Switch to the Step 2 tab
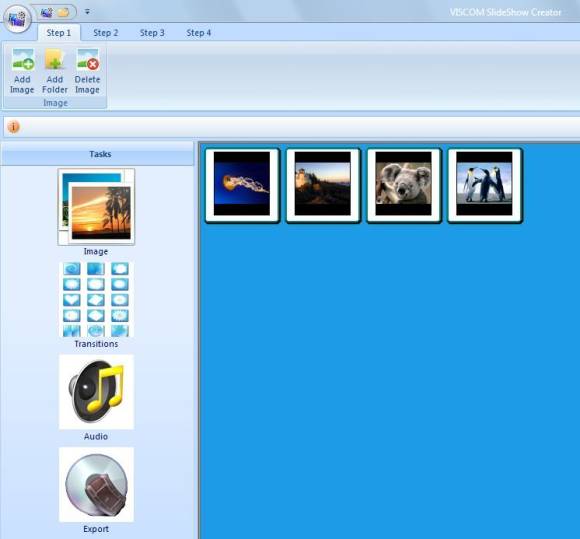Viewport: 580px width, 539px height. click(x=106, y=33)
